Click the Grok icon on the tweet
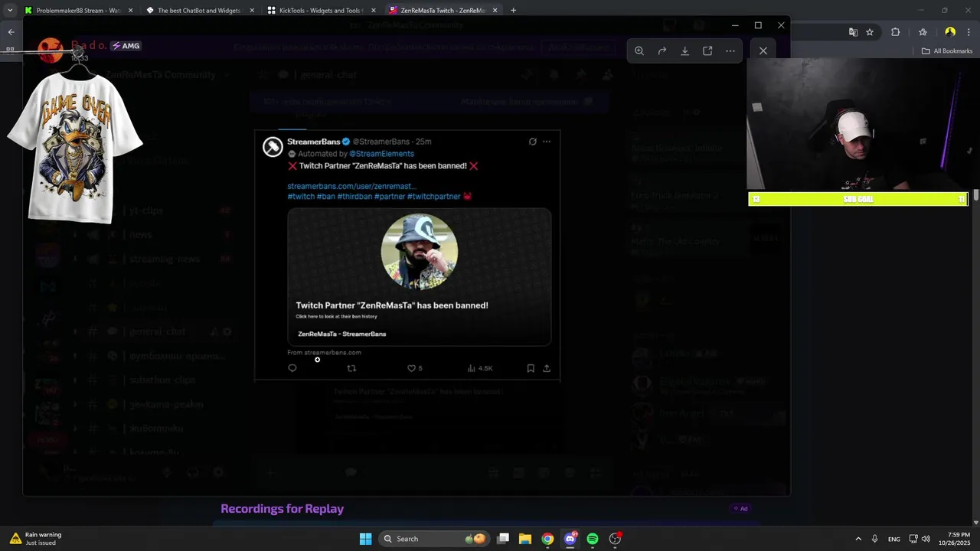The image size is (980, 551). [x=533, y=142]
